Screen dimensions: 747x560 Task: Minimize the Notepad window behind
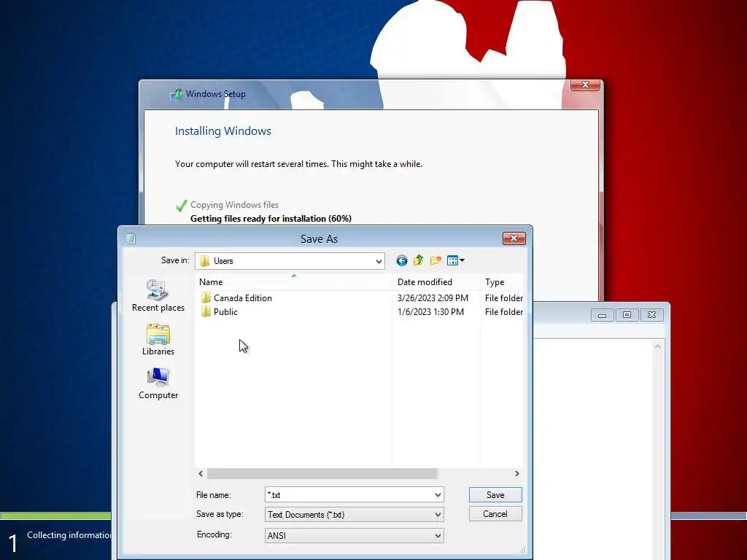[602, 315]
